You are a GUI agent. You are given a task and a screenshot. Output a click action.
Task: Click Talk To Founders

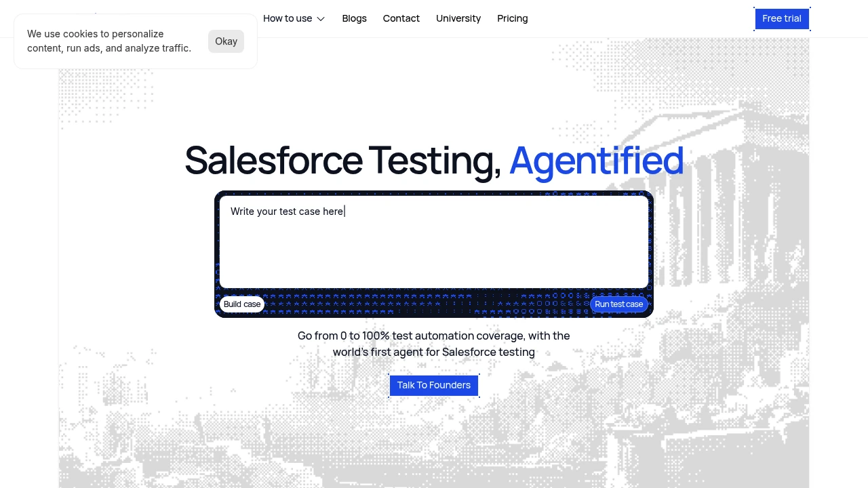[434, 386]
